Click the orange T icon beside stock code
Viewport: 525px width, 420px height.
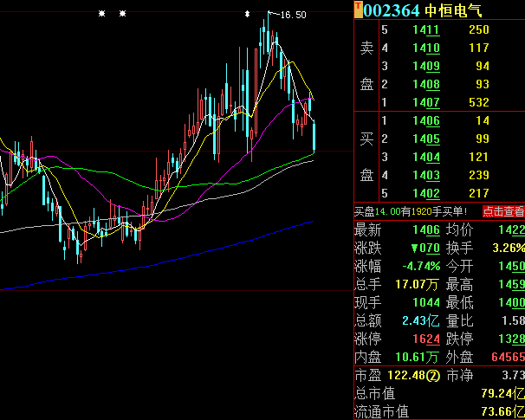tap(359, 10)
